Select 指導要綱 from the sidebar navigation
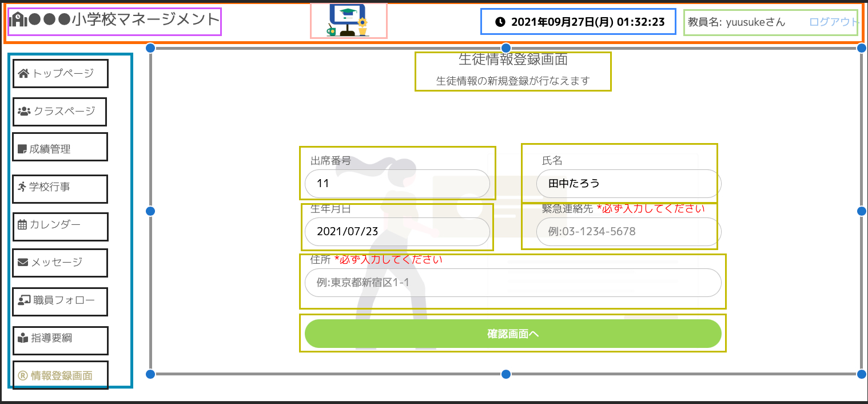Image resolution: width=868 pixels, height=404 pixels. click(59, 340)
